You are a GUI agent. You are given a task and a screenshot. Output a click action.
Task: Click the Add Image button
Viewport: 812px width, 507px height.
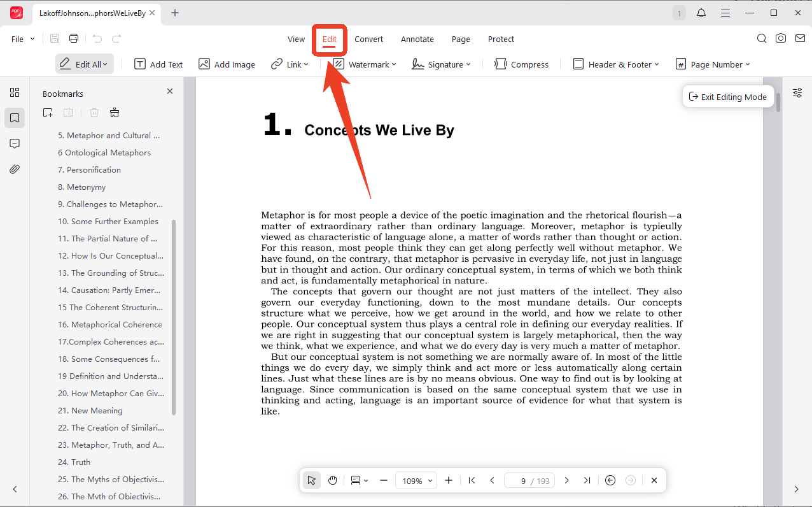tap(227, 64)
